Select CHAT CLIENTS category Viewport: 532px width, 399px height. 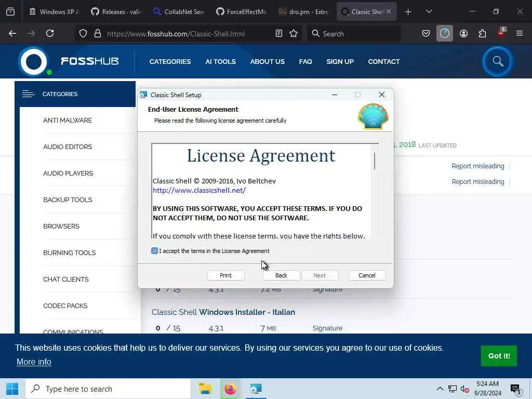[66, 279]
